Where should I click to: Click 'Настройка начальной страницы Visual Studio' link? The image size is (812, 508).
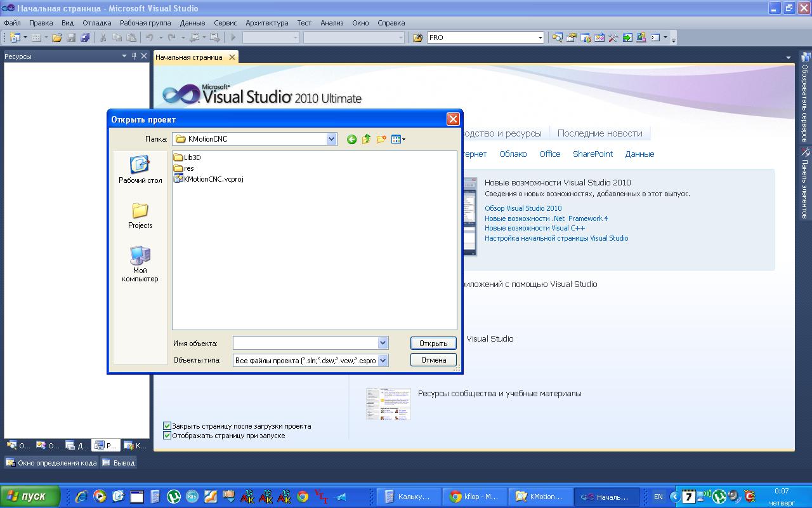coord(556,238)
